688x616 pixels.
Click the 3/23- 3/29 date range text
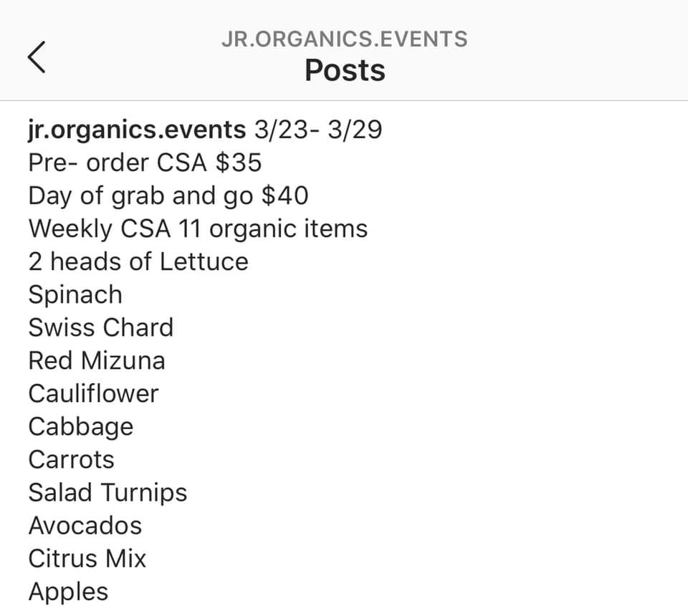coord(317,130)
